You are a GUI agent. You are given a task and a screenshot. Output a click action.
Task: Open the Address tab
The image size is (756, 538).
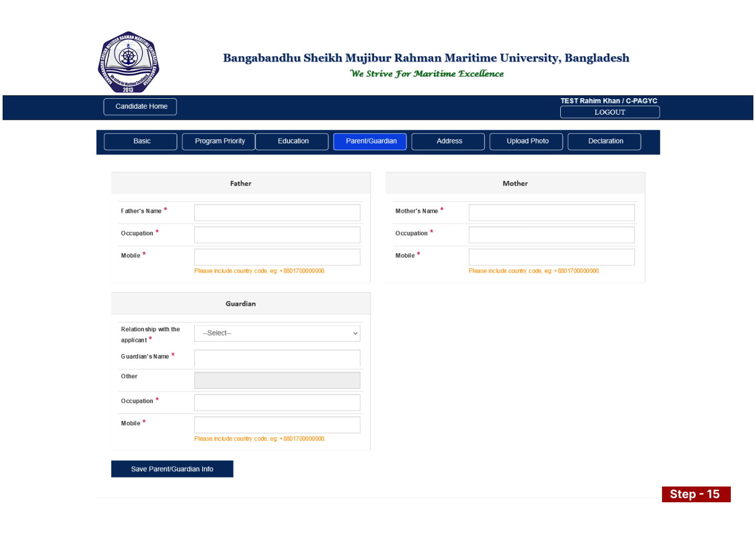448,141
